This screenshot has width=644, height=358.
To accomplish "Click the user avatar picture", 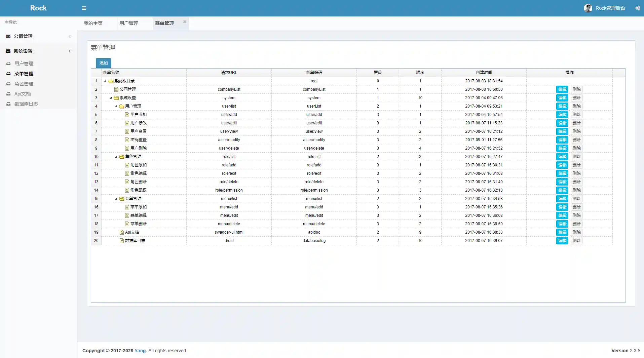I will pos(588,8).
